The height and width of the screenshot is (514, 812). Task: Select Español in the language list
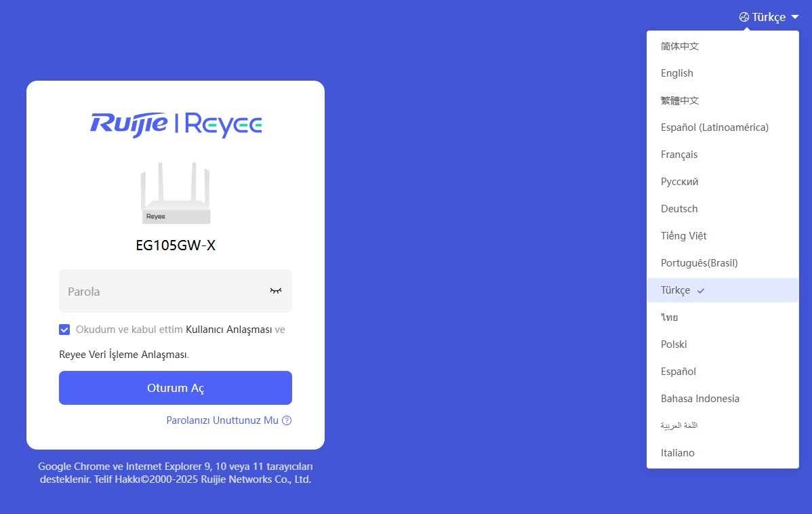(723, 372)
